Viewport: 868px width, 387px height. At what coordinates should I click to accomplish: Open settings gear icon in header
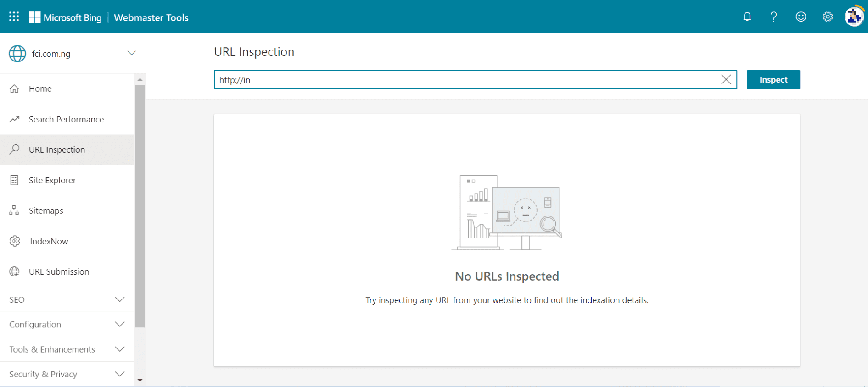point(828,17)
